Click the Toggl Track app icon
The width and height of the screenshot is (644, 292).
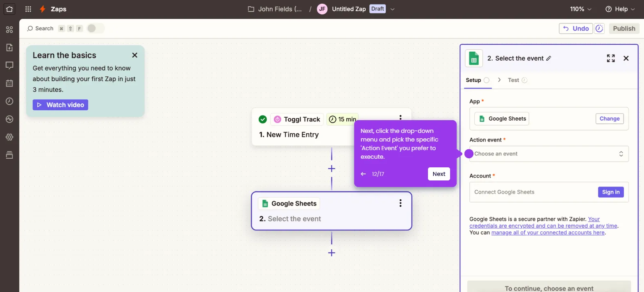coord(278,119)
